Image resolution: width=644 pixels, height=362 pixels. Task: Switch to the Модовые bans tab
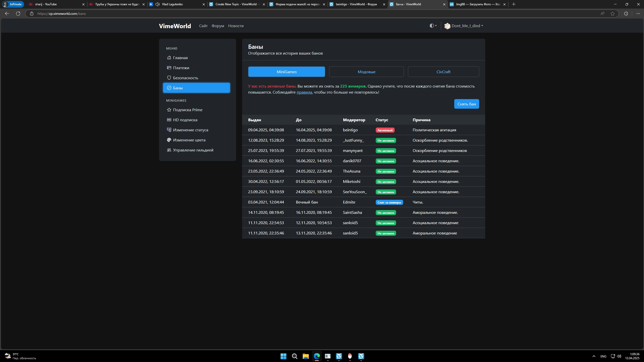pyautogui.click(x=366, y=72)
